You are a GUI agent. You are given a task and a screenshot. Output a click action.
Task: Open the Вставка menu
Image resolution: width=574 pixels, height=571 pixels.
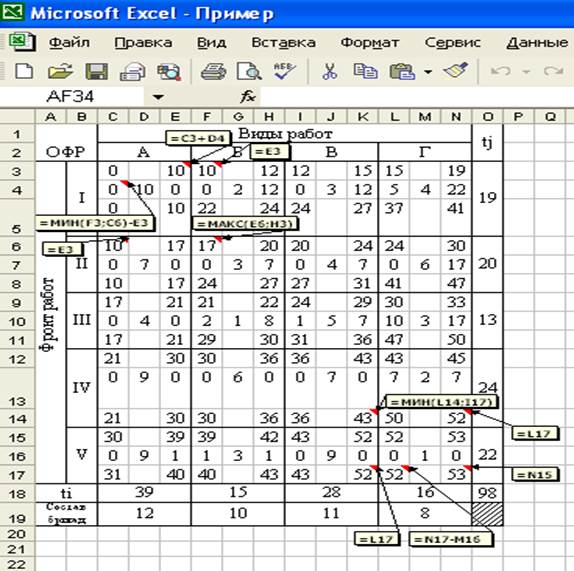[283, 43]
